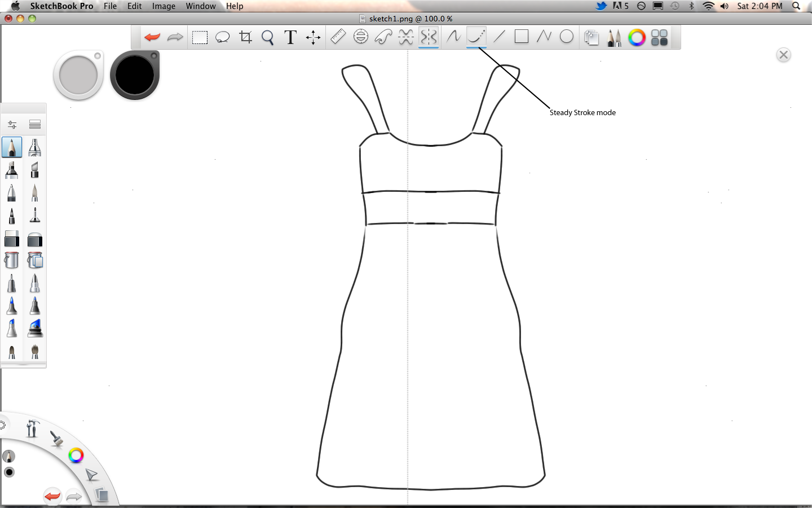Click the Undo arrow in the top toolbar
The image size is (812, 508).
pos(152,37)
